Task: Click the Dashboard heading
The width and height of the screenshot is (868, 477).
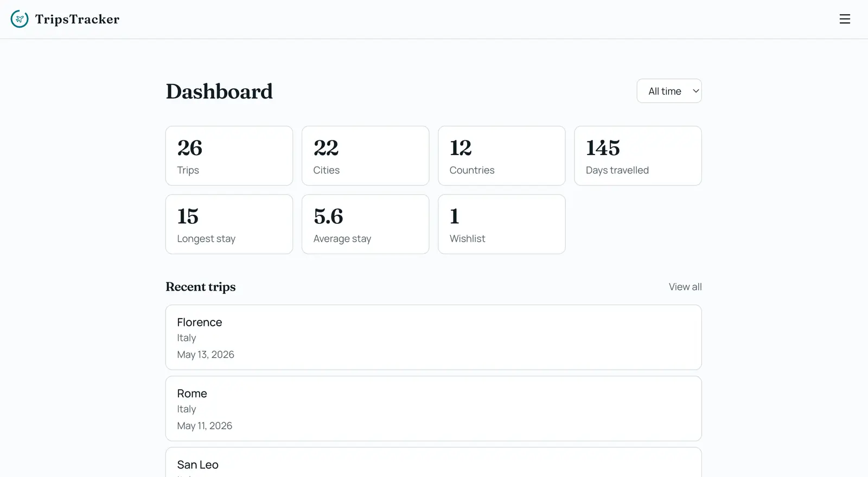Action: (219, 92)
